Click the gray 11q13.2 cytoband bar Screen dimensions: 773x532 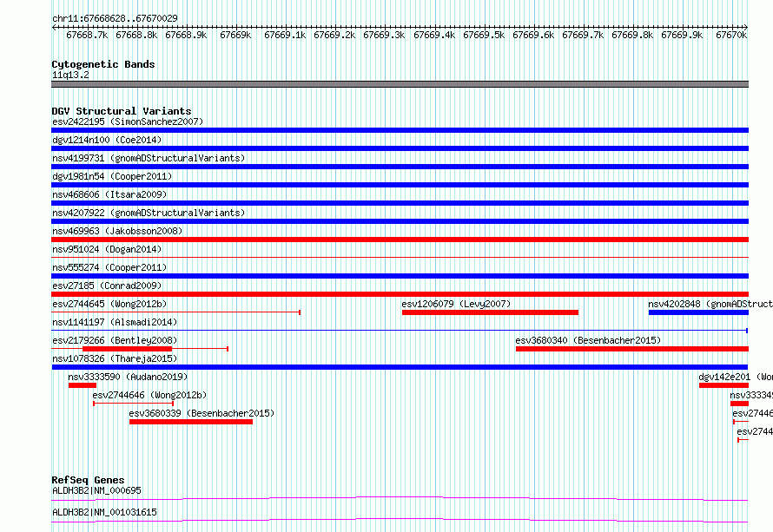point(400,84)
